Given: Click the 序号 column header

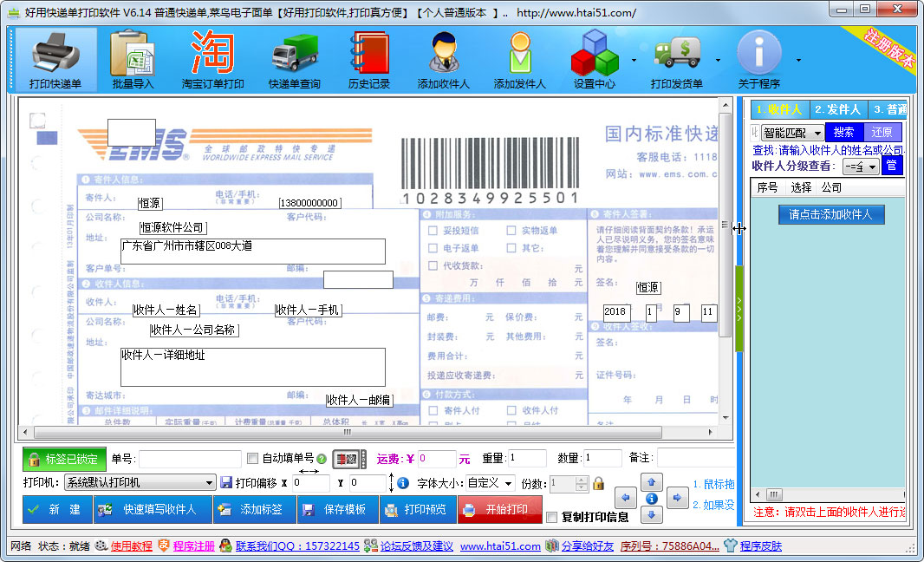Looking at the screenshot, I should (x=767, y=187).
